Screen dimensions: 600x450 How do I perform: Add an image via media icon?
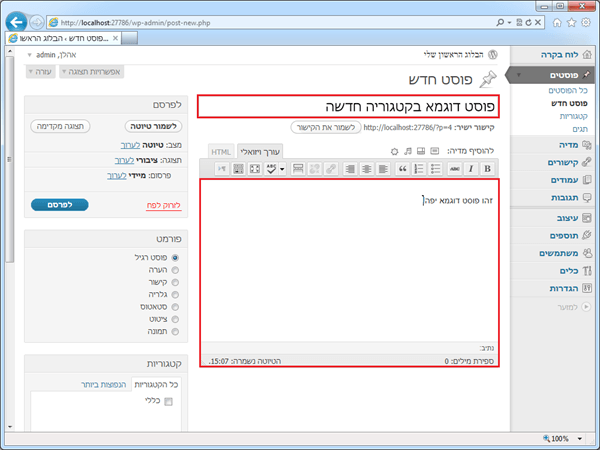pos(435,151)
